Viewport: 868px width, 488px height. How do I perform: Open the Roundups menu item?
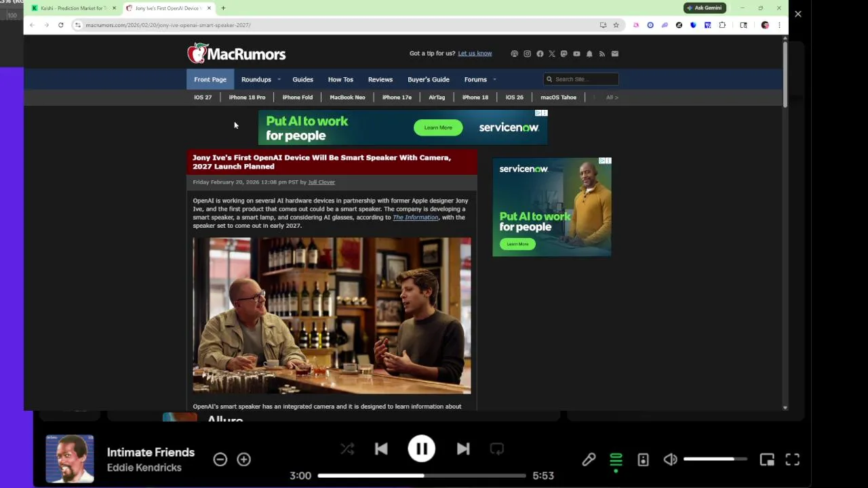tap(256, 79)
